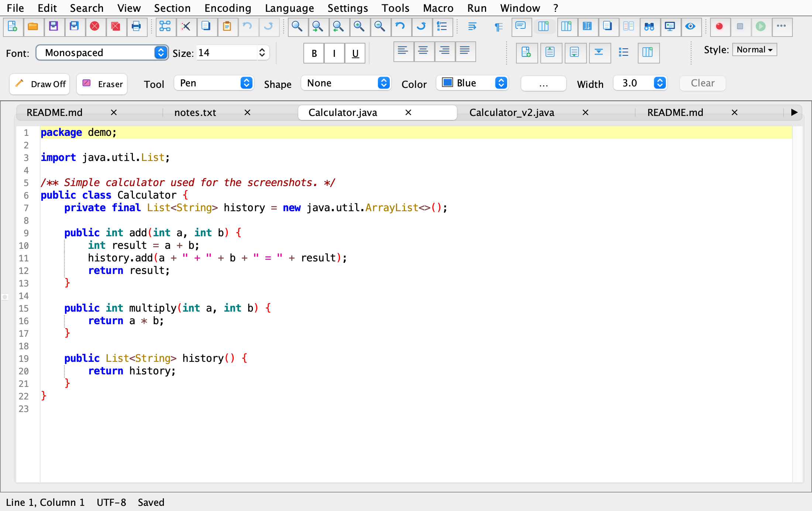Open the Tool Pen dropdown
The image size is (812, 511).
tap(214, 83)
